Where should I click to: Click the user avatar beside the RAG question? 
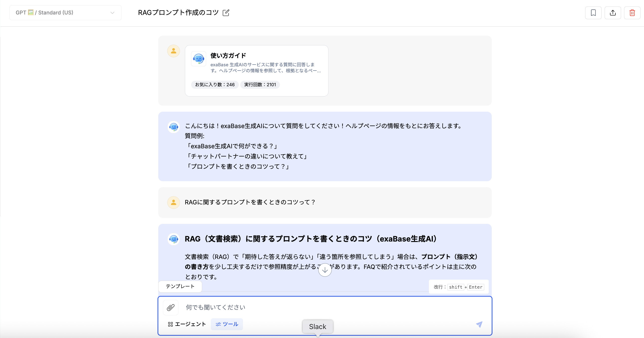pyautogui.click(x=173, y=202)
